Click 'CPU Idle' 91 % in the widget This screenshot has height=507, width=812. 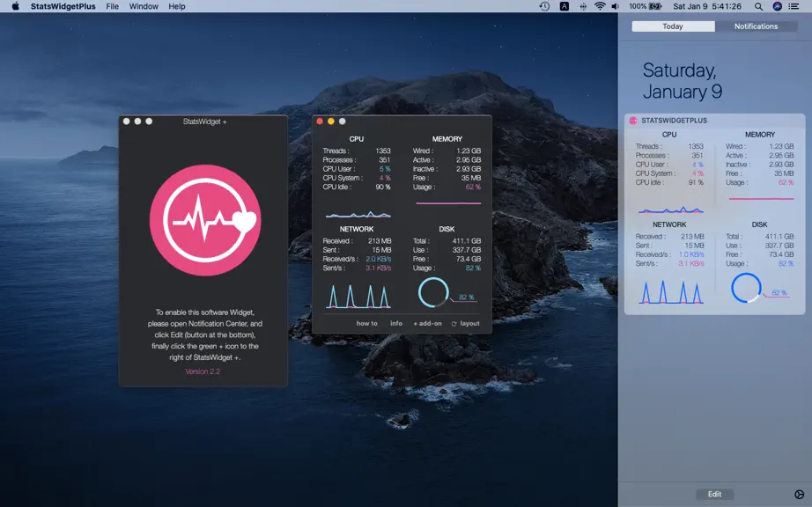pos(696,182)
